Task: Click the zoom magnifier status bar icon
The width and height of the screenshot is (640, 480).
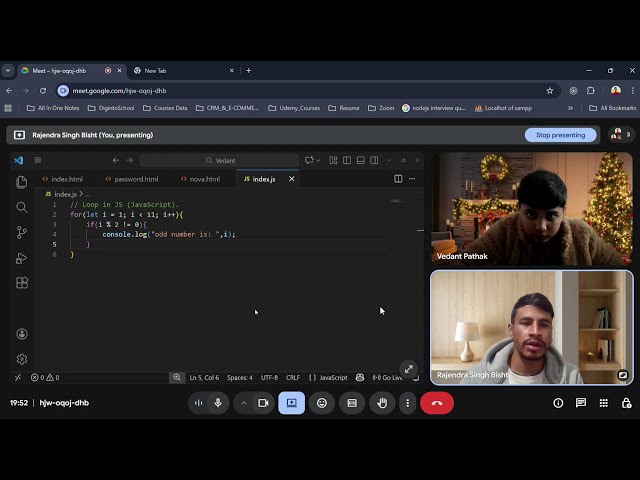Action: click(177, 378)
